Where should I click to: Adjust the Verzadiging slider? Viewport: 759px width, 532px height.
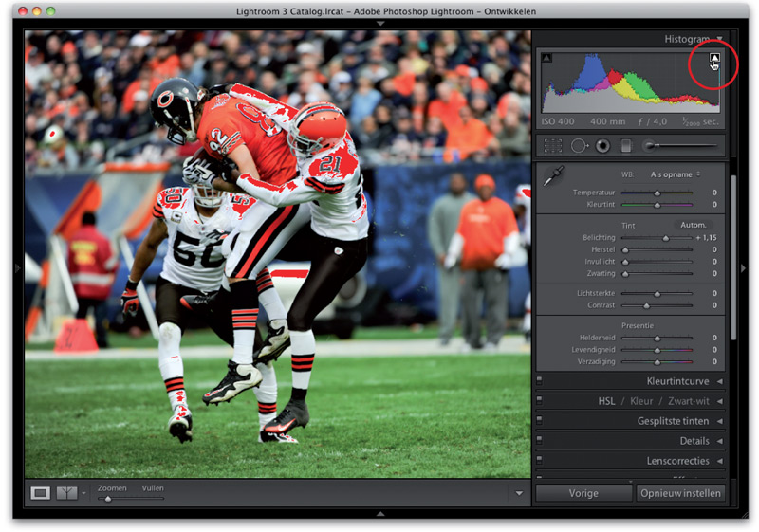point(657,361)
